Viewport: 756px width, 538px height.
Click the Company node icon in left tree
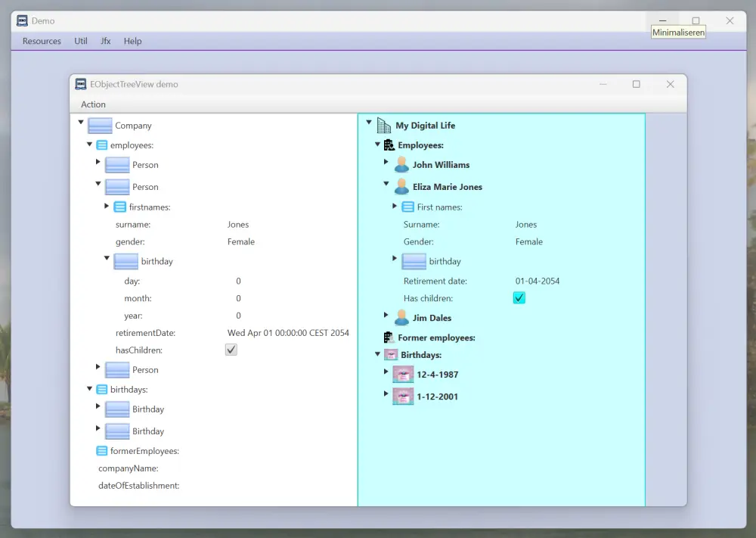tap(100, 126)
